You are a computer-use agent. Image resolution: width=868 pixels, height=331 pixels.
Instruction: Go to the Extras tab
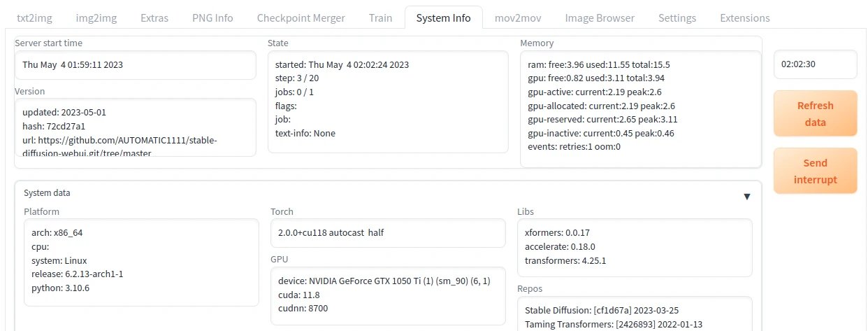pyautogui.click(x=154, y=17)
